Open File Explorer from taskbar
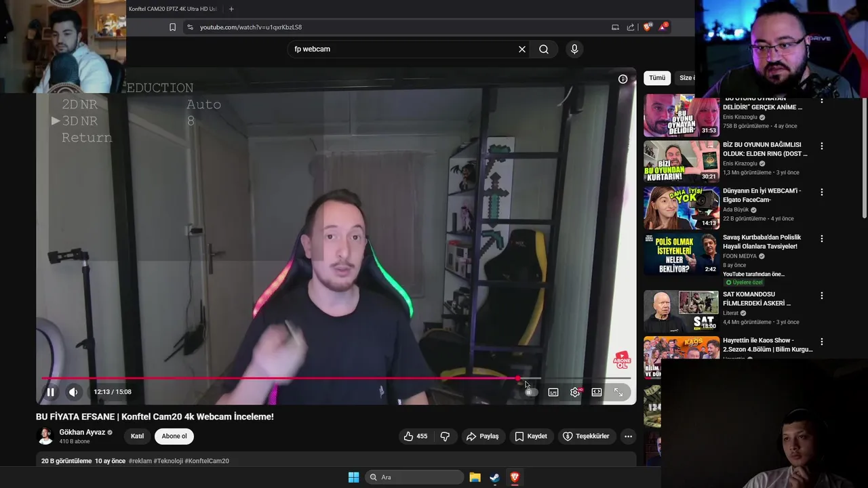Screen dimensions: 868x488 475,477
